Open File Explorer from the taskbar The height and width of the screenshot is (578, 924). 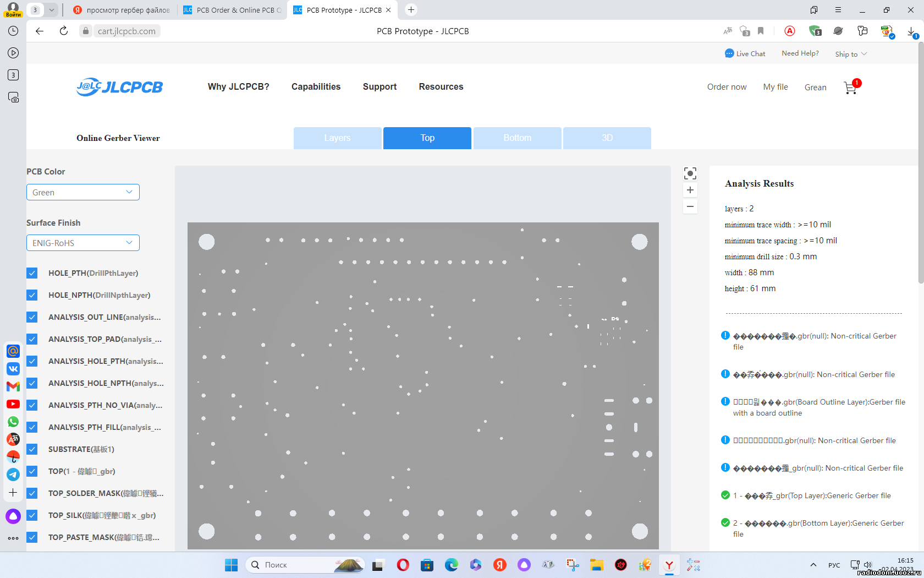(597, 565)
